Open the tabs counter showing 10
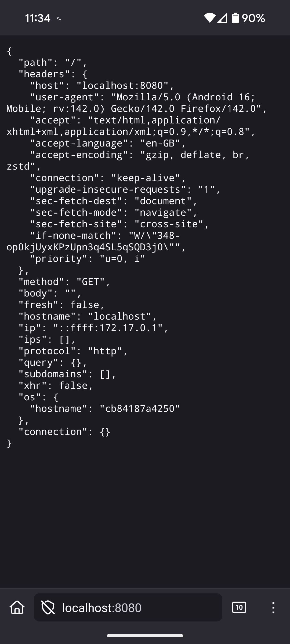 pos(239,607)
